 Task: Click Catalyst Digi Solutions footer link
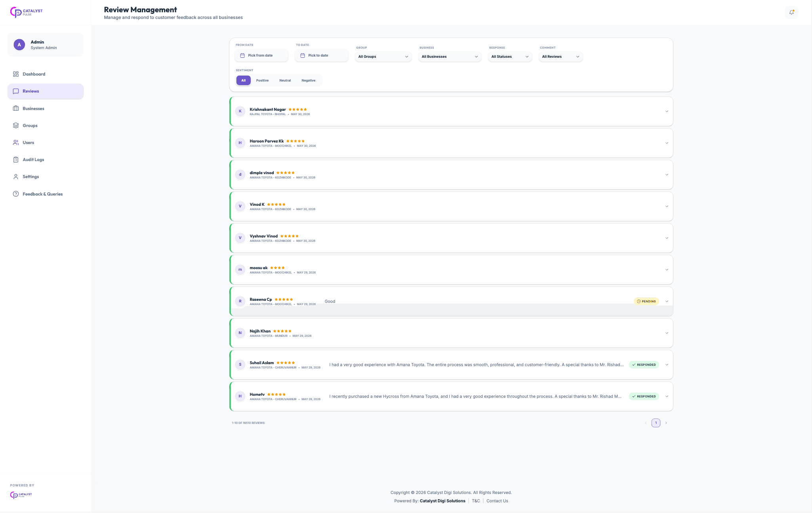pos(442,501)
